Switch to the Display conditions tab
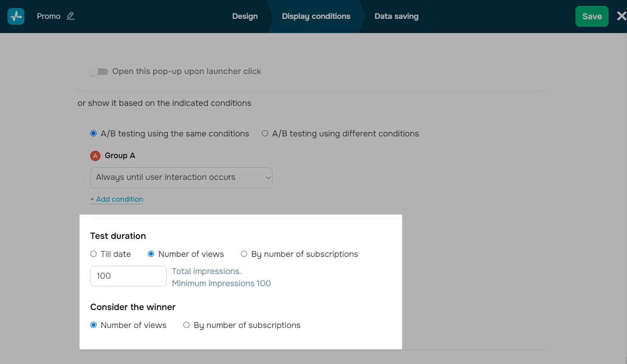The width and height of the screenshot is (627, 364). click(316, 16)
